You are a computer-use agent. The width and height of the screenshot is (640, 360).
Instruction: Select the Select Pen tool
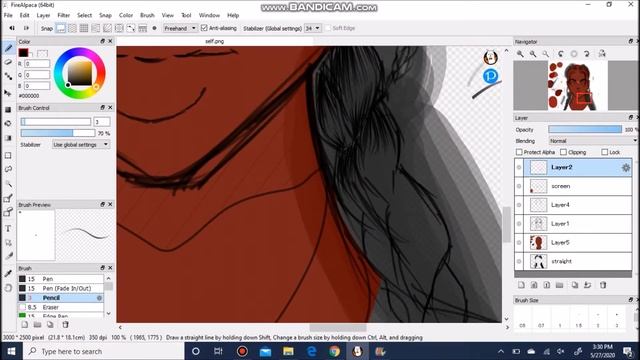click(x=8, y=198)
